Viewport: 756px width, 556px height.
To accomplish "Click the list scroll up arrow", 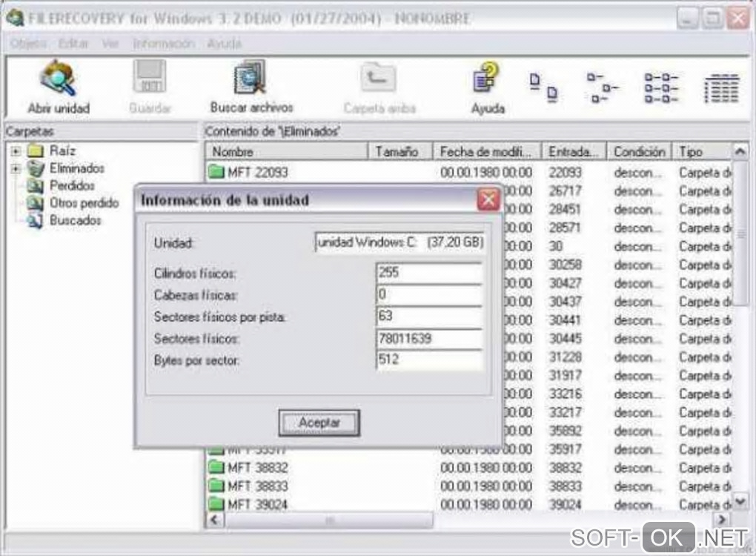I will (x=740, y=152).
